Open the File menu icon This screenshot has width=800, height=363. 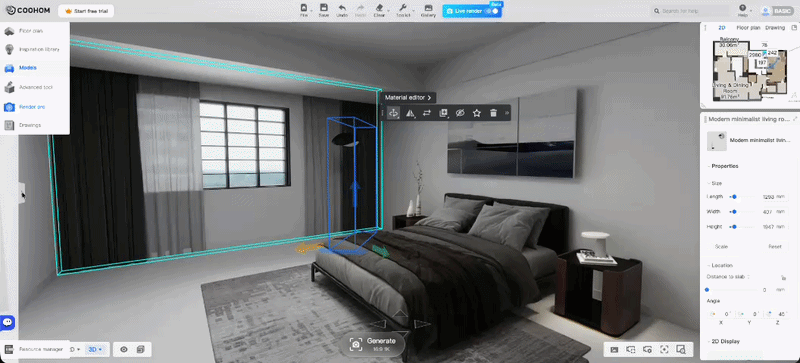click(x=304, y=10)
